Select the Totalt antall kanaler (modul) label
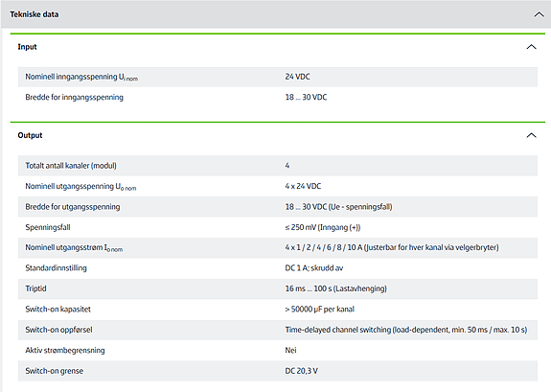Viewport: 551px width, 392px height. click(71, 166)
